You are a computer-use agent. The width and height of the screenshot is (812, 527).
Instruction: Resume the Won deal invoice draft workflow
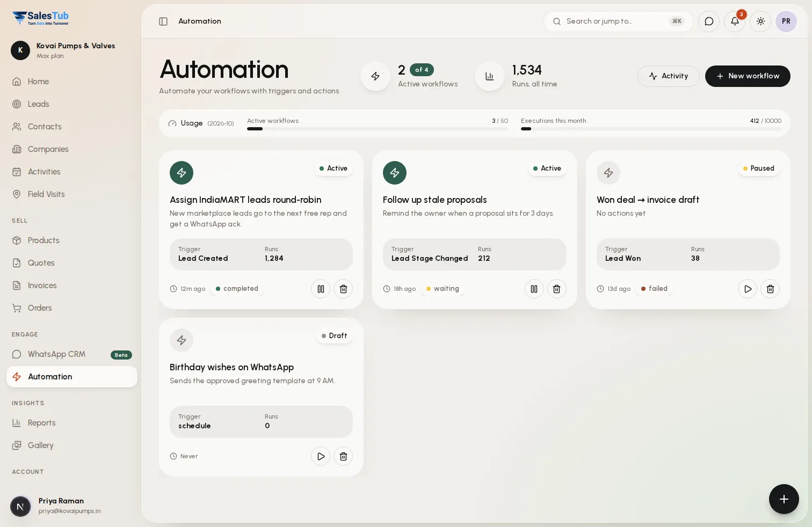pyautogui.click(x=748, y=289)
